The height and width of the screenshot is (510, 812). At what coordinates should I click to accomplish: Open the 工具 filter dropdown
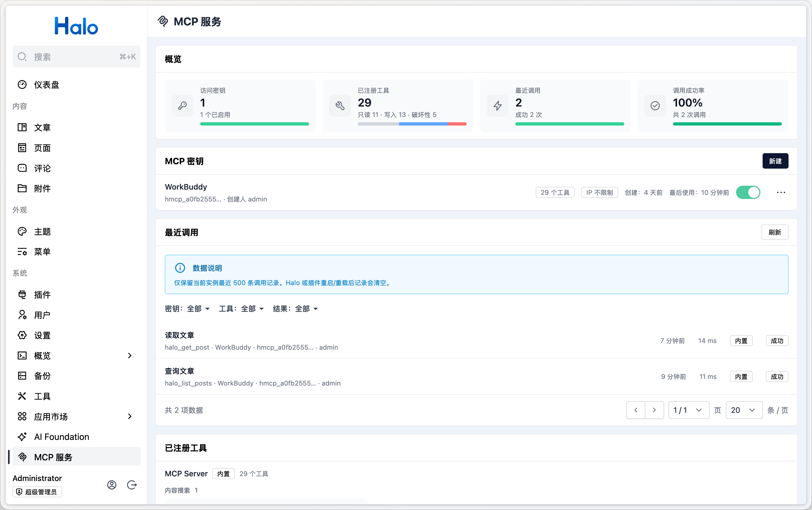point(242,309)
